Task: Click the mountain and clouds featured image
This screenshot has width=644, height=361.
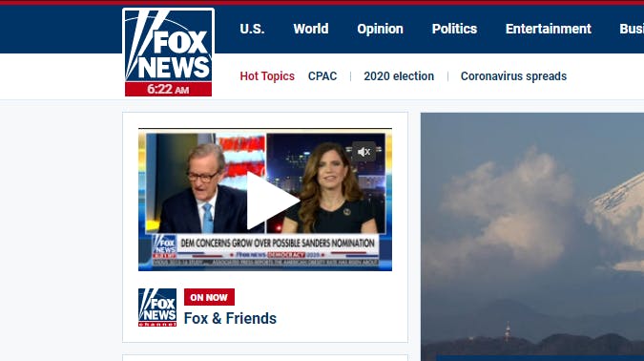Action: coord(532,237)
